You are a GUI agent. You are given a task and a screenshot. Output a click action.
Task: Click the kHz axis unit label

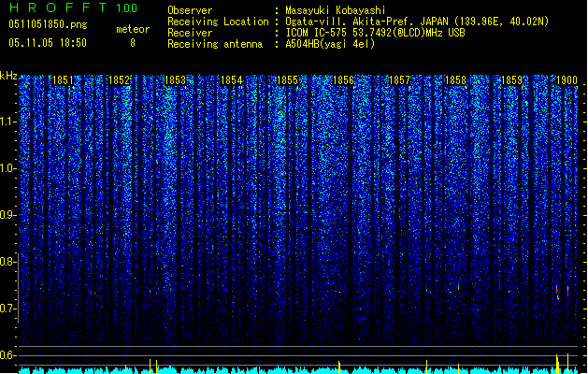(x=8, y=76)
